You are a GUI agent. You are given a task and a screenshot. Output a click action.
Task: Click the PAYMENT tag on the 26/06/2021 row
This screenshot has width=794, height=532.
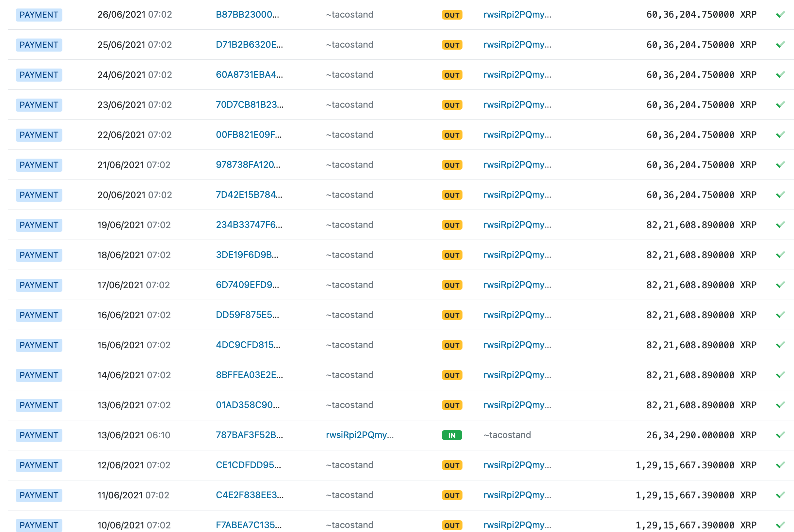tap(39, 15)
